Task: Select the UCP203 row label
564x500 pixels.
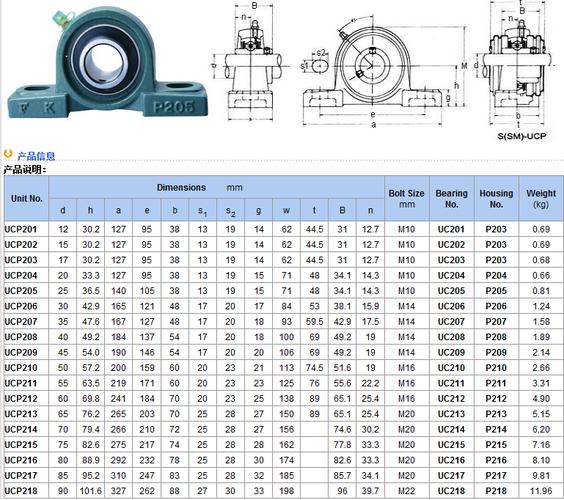Action: (x=21, y=260)
